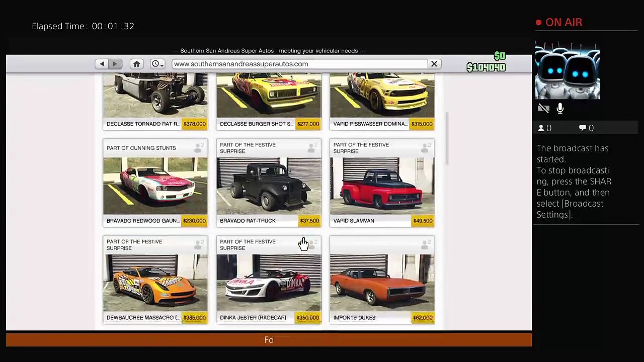Select the $378,000 price tag
Viewport: 644px width, 362px height.
pos(195,124)
